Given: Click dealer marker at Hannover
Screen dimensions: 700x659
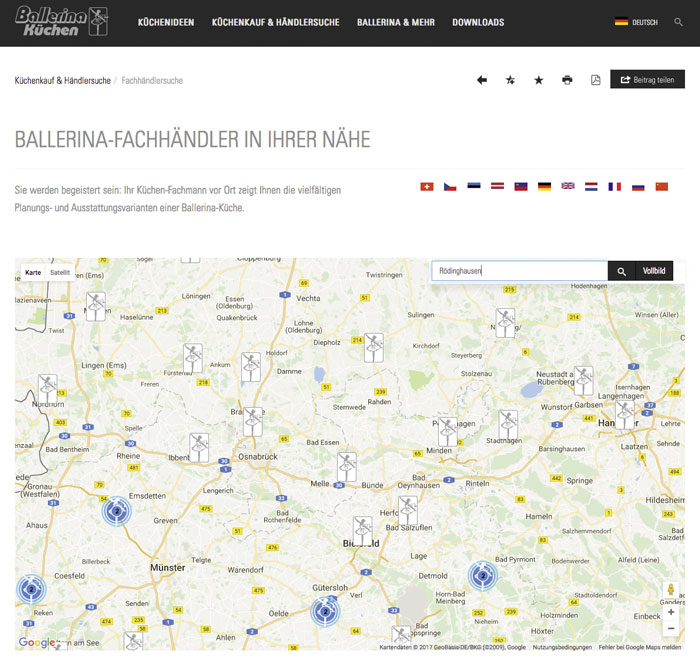Looking at the screenshot, I should (625, 415).
